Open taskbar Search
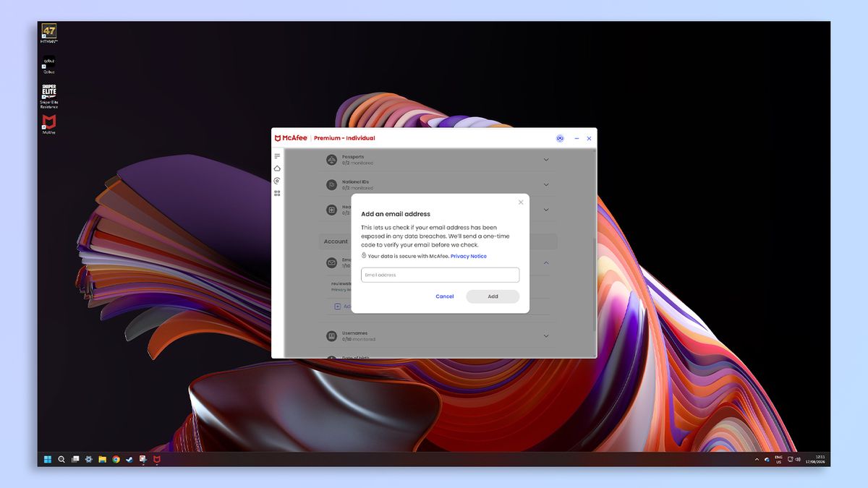This screenshot has width=868, height=488. pyautogui.click(x=61, y=459)
